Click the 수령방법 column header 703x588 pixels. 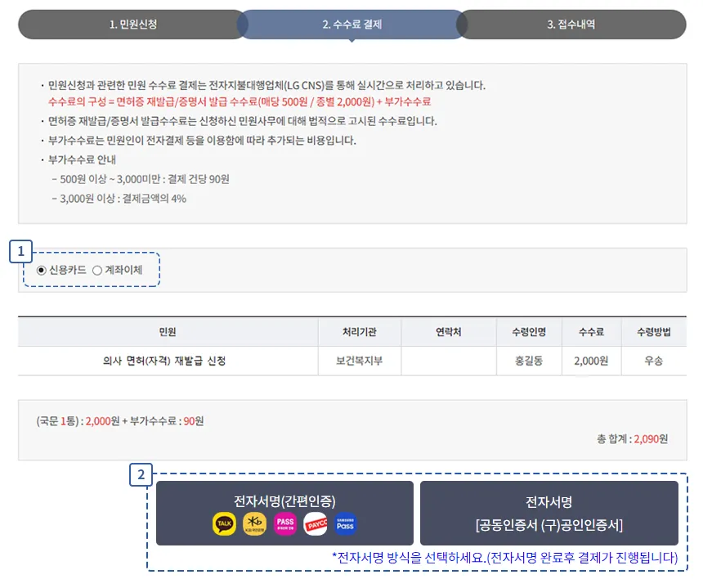654,332
